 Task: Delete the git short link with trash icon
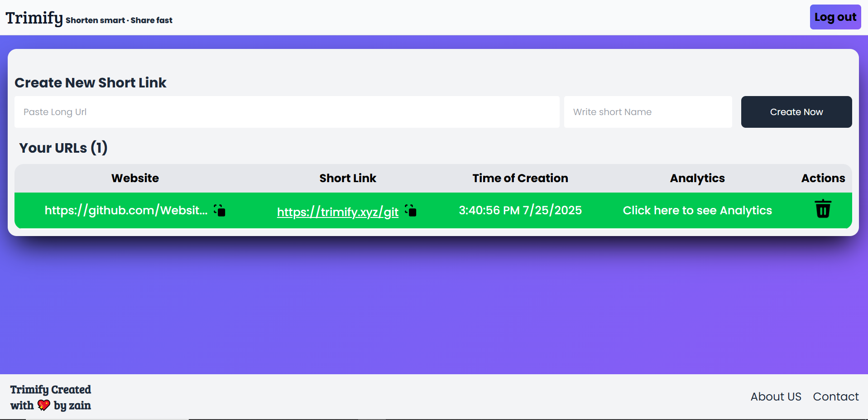[x=823, y=209]
